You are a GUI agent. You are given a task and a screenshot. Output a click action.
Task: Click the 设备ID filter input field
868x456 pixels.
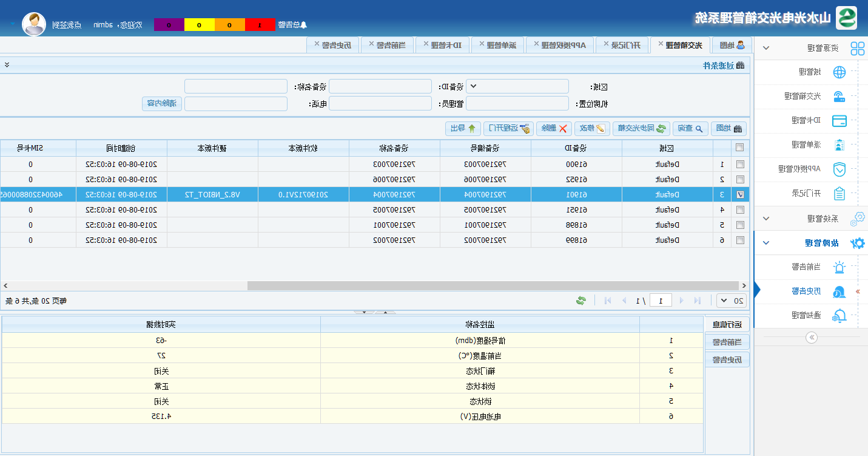pos(380,87)
